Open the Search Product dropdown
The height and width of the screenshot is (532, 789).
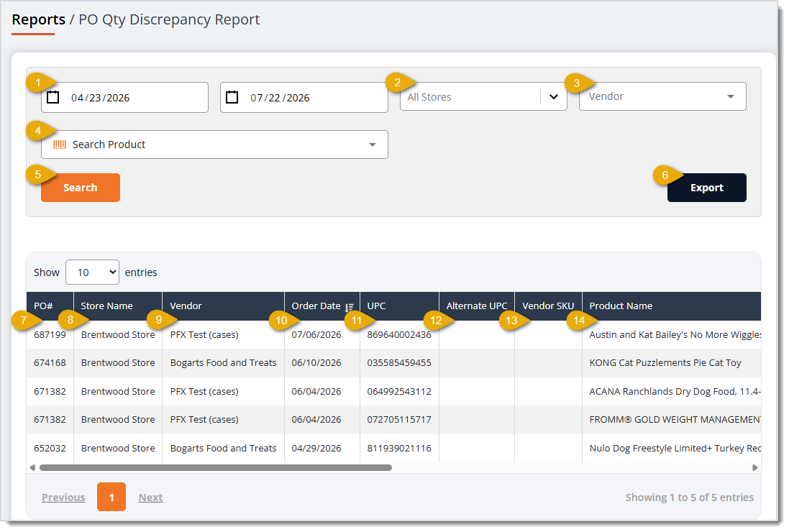(x=214, y=145)
